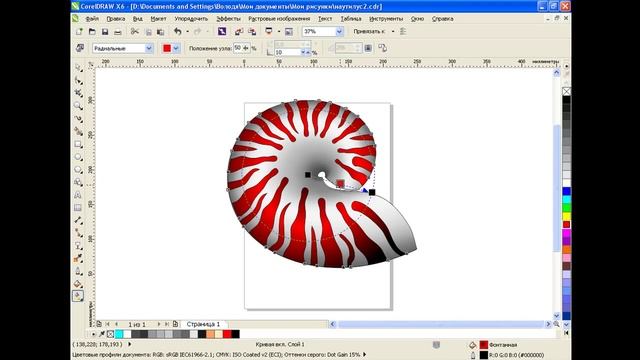Undo the last action with the arrow icon
Image resolution: width=640 pixels, height=360 pixels.
178,31
